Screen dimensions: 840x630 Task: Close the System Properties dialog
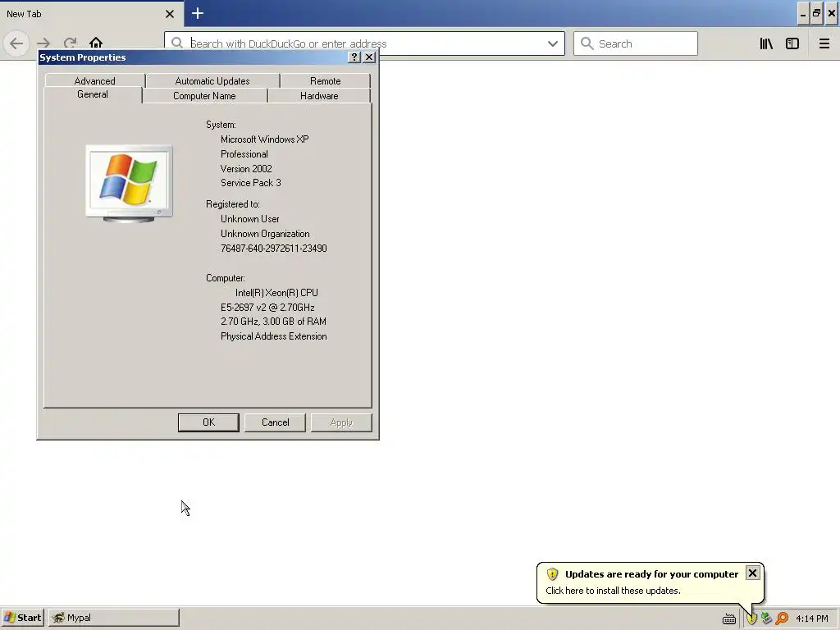[x=369, y=57]
